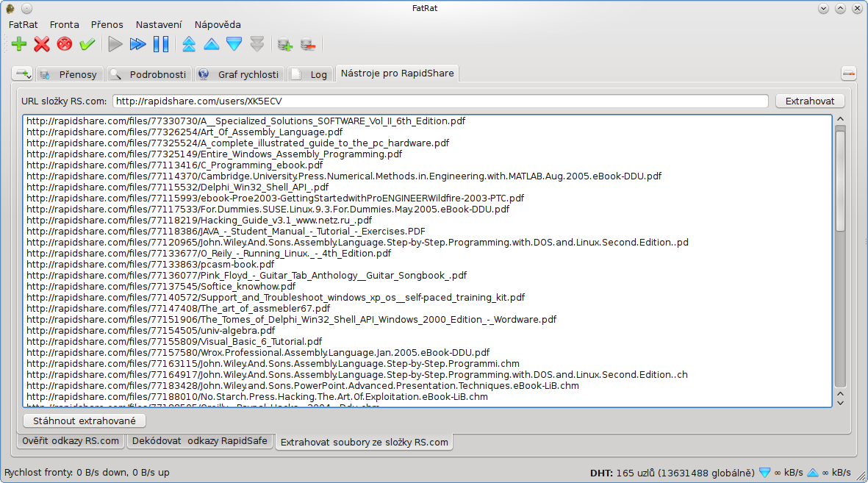Click the upload speed limit icon in status bar
The image size is (868, 483).
pyautogui.click(x=812, y=473)
